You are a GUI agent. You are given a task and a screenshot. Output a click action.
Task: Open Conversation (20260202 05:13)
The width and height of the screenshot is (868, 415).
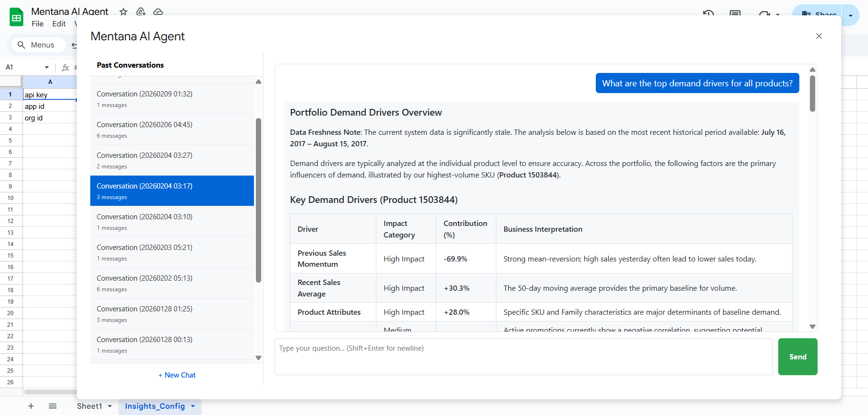[x=172, y=283]
